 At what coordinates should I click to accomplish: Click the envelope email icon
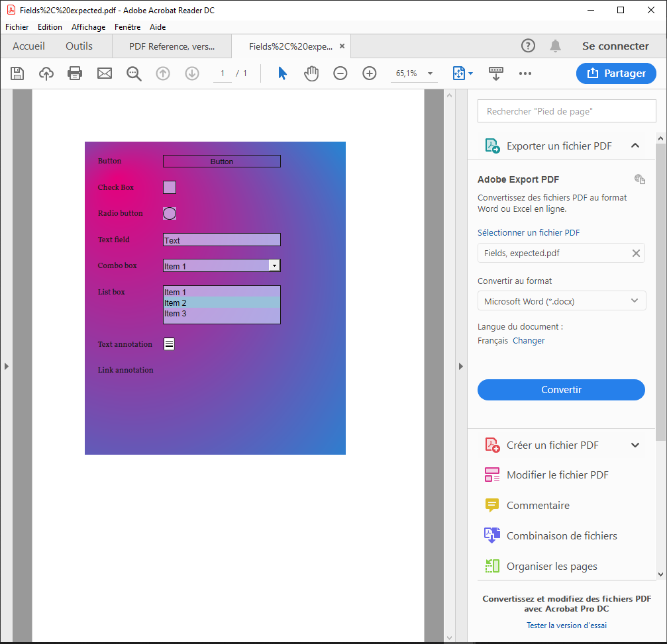(x=105, y=73)
